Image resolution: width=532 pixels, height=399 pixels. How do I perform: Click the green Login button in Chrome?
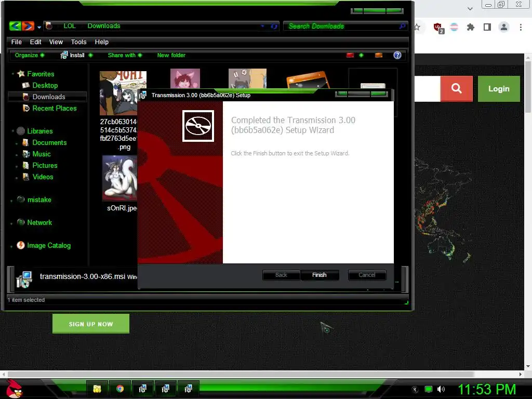click(499, 88)
